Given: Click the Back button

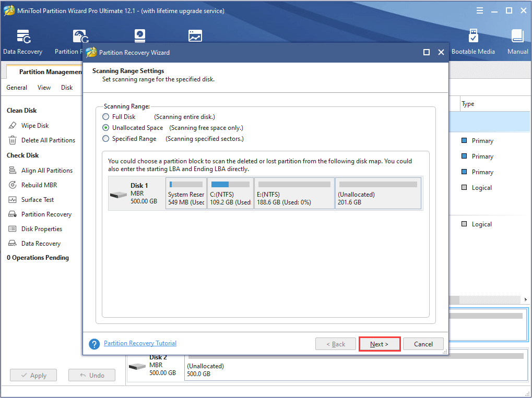Looking at the screenshot, I should click(x=336, y=344).
